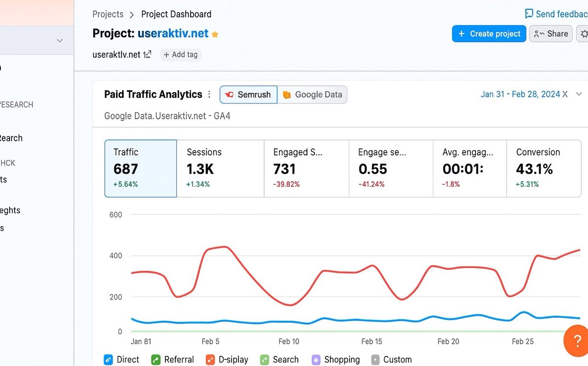Viewport: 588px width, 366px height.
Task: Click the favorite star next to project name
Action: [x=215, y=34]
